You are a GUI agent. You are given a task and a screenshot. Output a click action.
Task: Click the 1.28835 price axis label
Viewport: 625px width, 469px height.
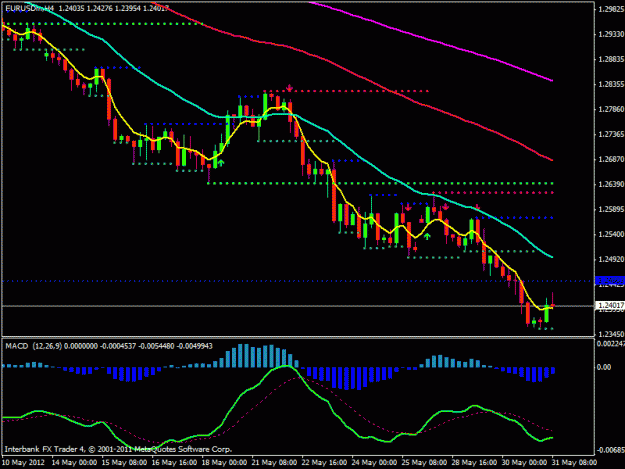pos(611,59)
